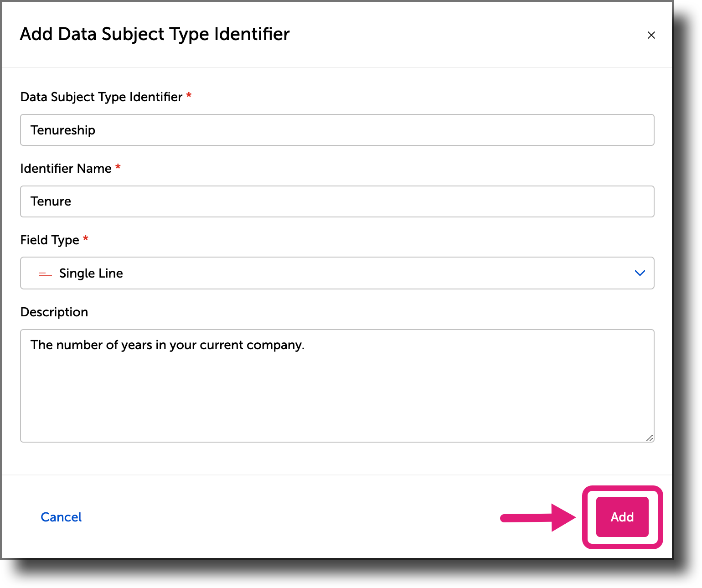Image resolution: width=702 pixels, height=588 pixels.
Task: Cancel the identifier creation
Action: [61, 517]
